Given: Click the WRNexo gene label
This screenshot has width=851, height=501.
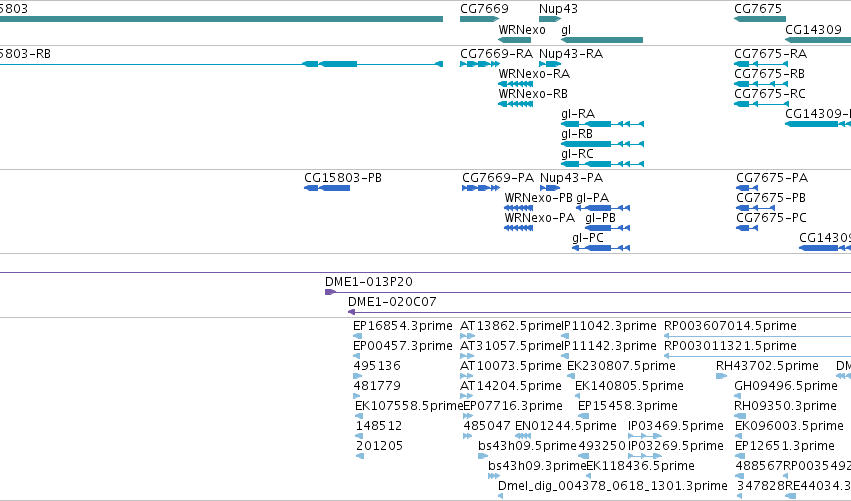Looking at the screenshot, I should click(522, 30).
